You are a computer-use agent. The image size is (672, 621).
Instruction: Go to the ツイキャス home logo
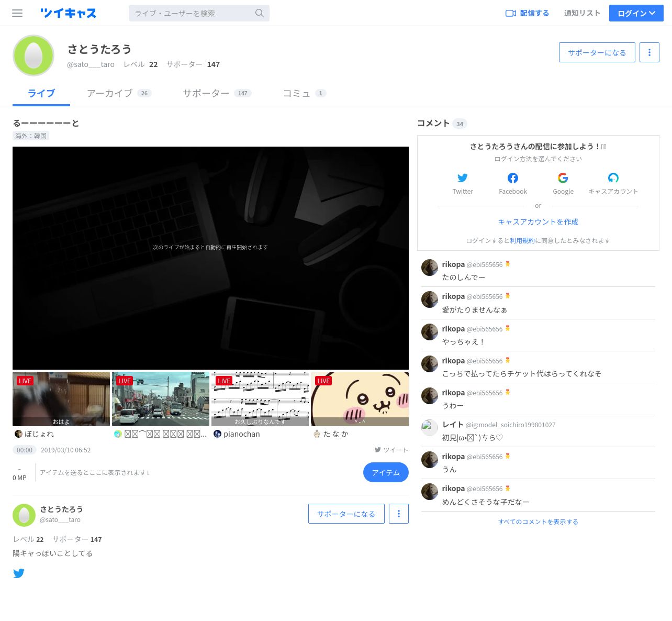[69, 13]
